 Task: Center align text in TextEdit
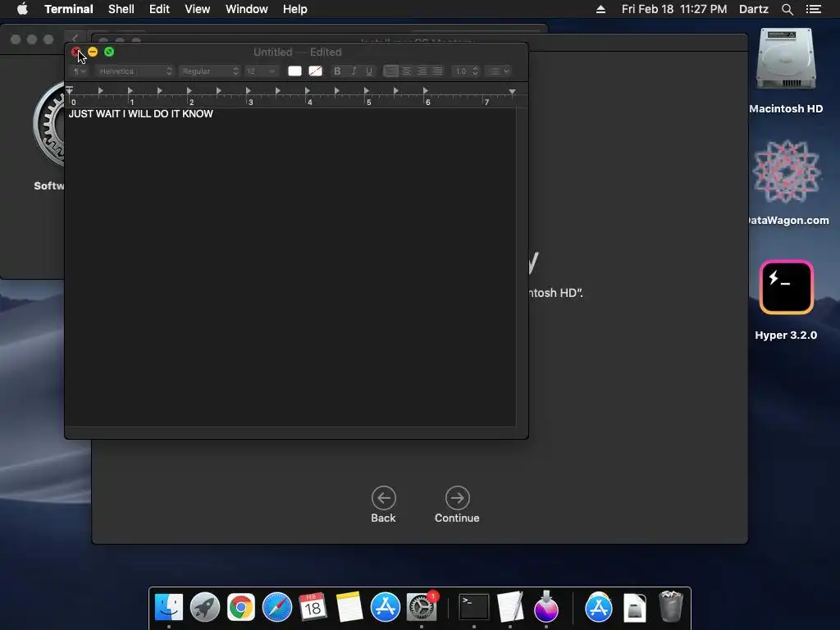point(407,71)
